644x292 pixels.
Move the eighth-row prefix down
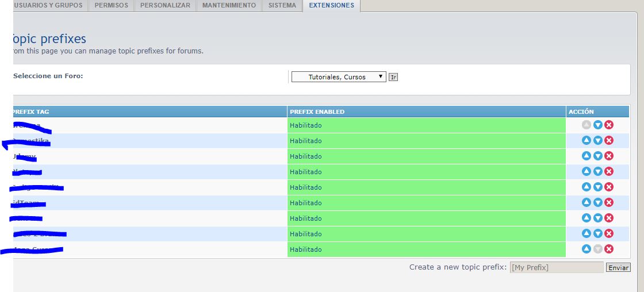point(597,233)
